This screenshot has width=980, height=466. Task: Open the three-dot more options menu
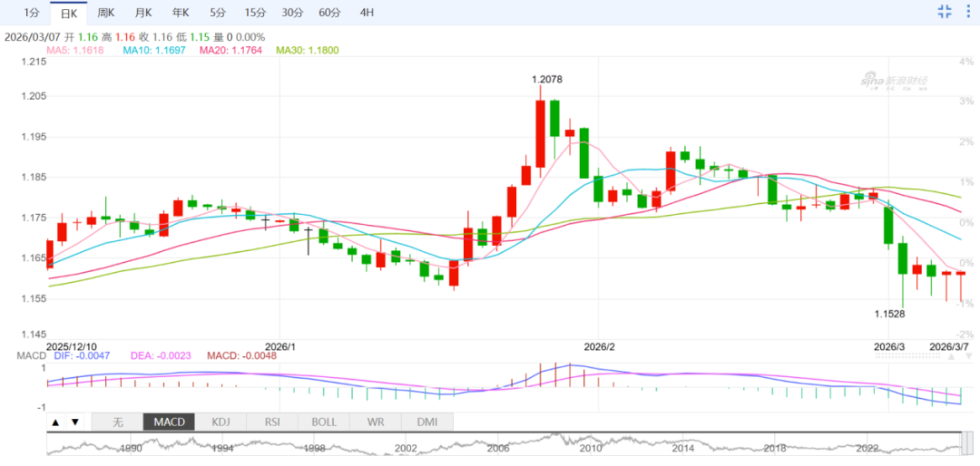click(967, 12)
